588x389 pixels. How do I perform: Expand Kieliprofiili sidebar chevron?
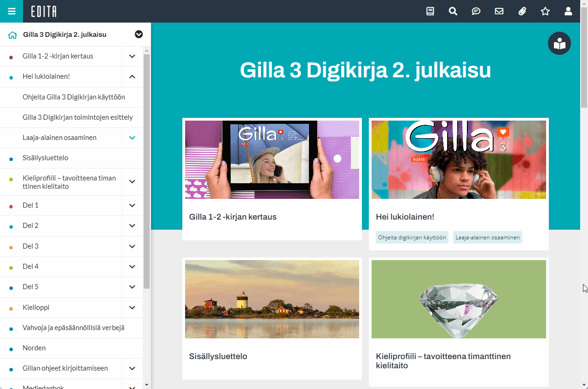pos(132,181)
